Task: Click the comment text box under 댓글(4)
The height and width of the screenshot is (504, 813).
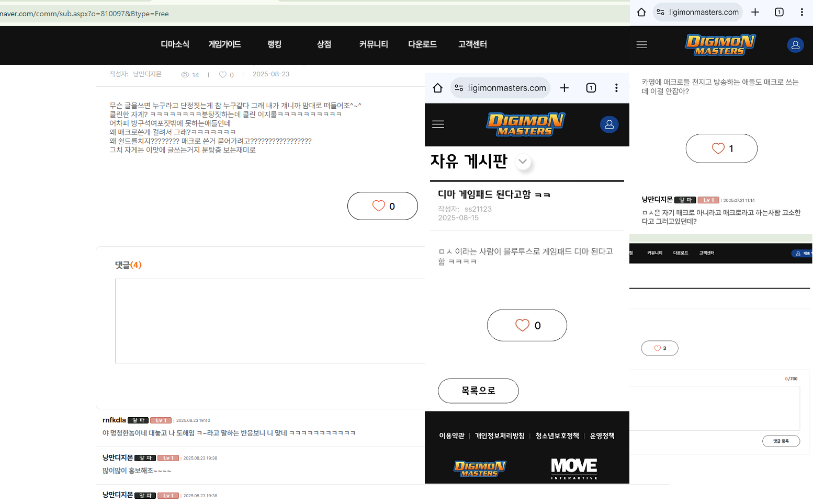Action: (x=270, y=320)
